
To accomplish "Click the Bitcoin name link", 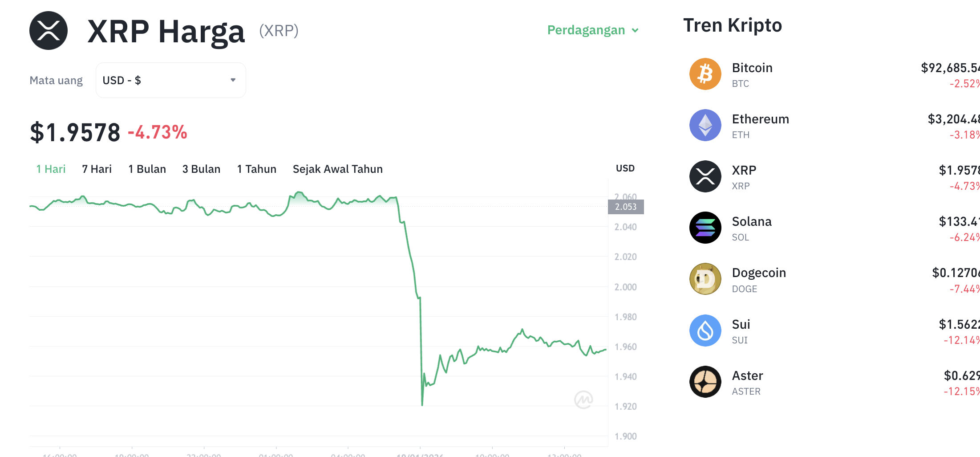I will point(752,68).
